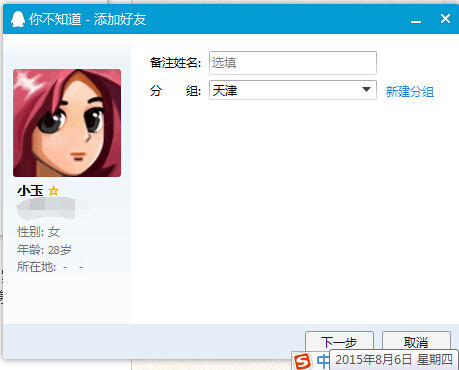Click the 所在地 info line
Screen dimensions: 459x370
tap(50, 267)
